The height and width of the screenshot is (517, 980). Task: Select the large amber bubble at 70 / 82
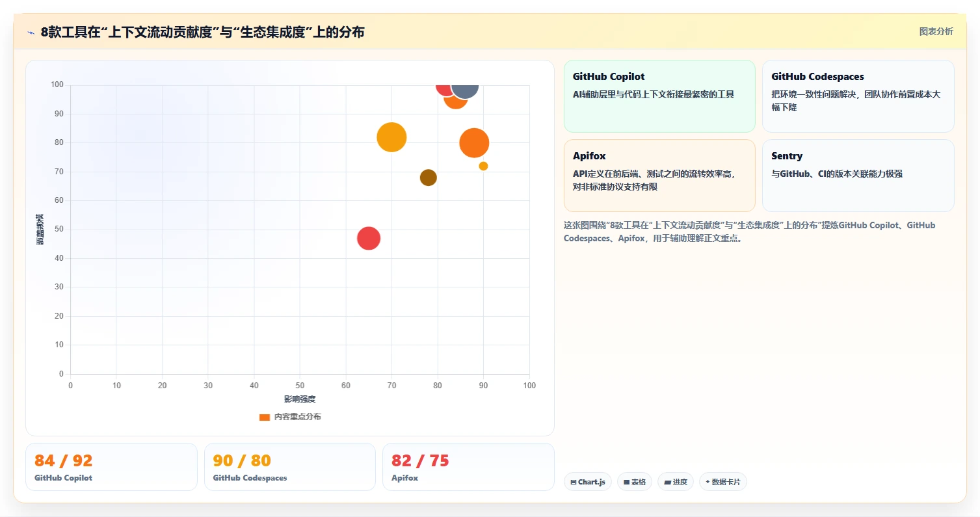[391, 137]
